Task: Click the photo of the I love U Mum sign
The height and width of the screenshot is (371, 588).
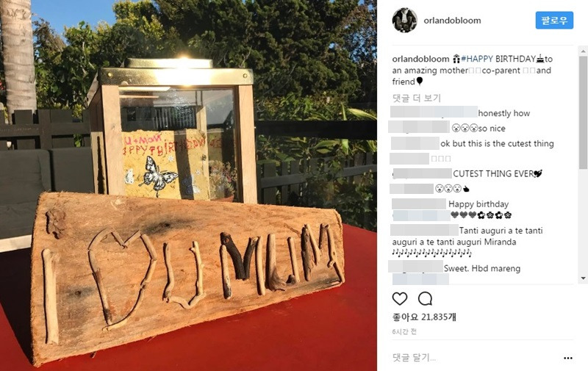Action: (x=188, y=185)
